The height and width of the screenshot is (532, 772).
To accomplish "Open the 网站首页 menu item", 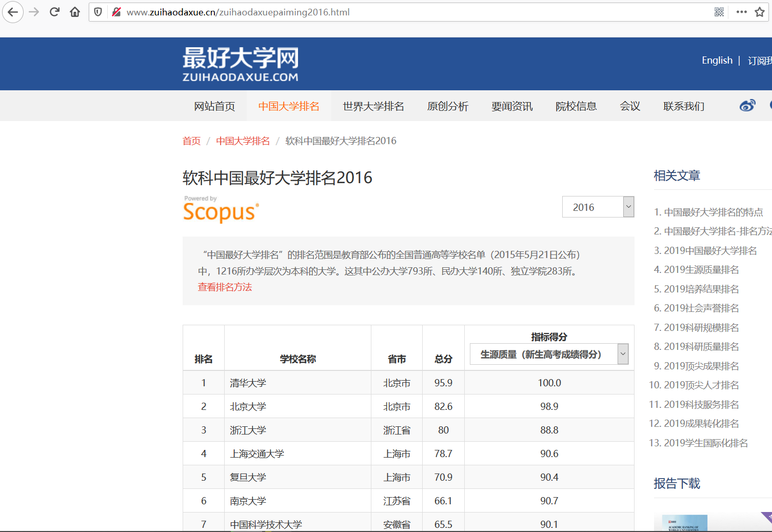I will (214, 106).
